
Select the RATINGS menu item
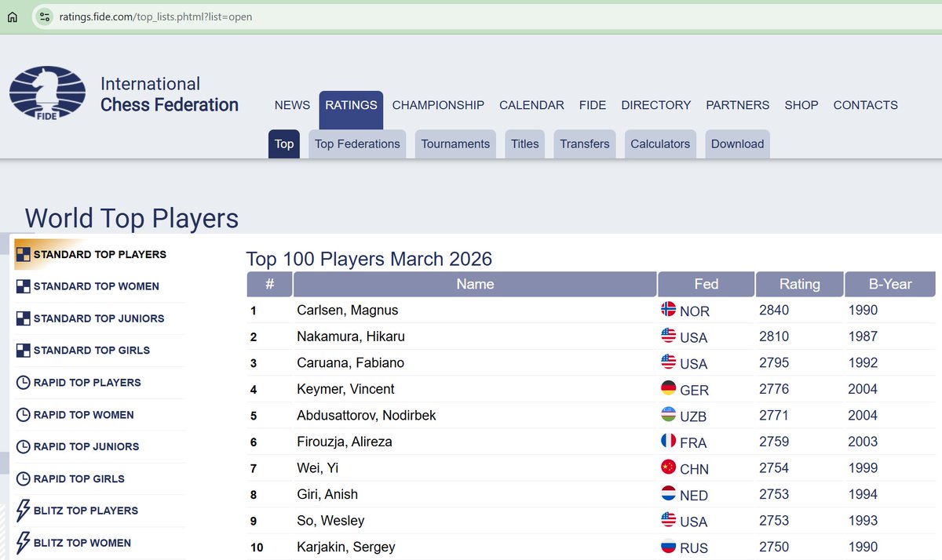[351, 110]
